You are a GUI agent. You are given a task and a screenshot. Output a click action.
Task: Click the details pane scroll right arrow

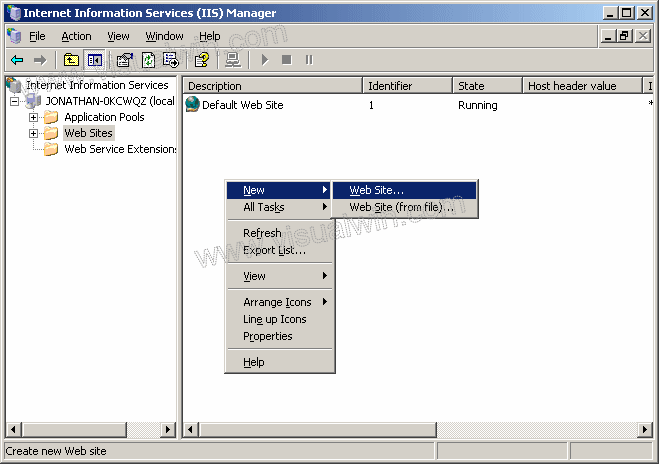[645, 430]
